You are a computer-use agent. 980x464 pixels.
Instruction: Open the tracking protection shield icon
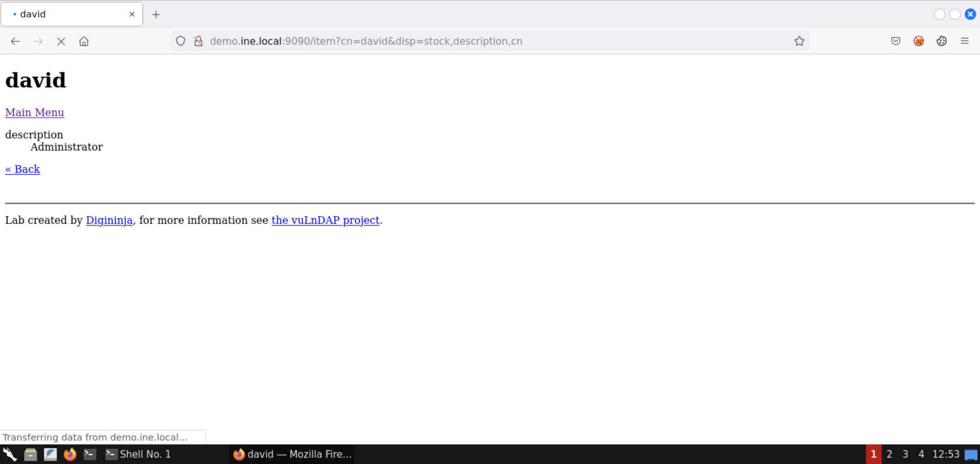point(181,41)
